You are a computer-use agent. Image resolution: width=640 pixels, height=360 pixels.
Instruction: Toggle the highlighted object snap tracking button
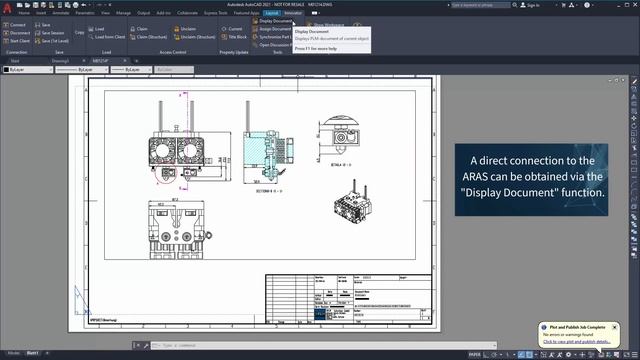(521, 354)
